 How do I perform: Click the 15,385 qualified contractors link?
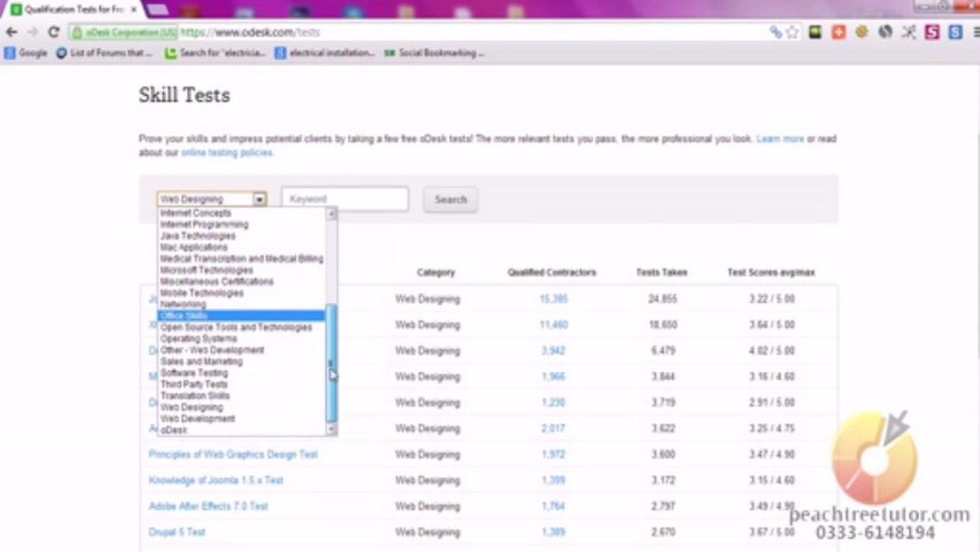553,299
